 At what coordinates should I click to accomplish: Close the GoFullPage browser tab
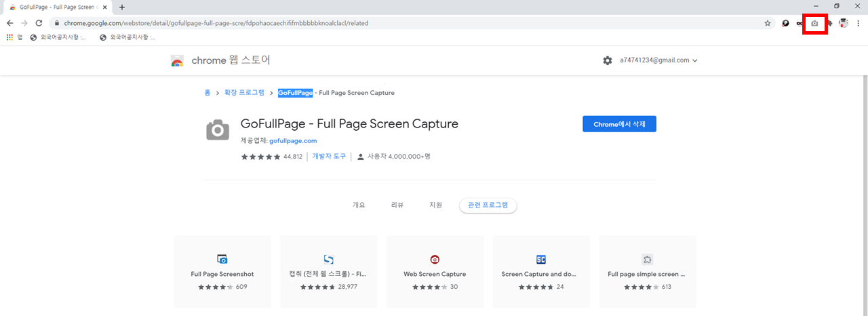pos(105,7)
